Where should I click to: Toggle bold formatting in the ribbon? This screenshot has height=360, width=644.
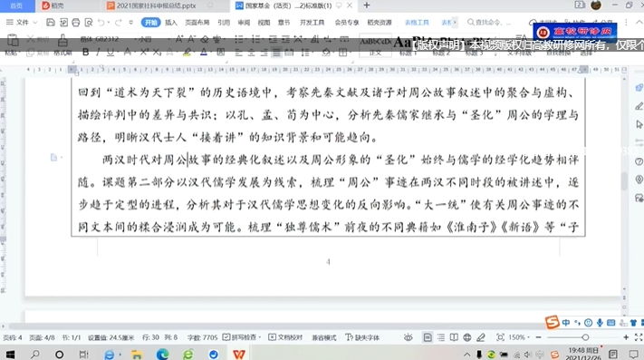pos(85,53)
